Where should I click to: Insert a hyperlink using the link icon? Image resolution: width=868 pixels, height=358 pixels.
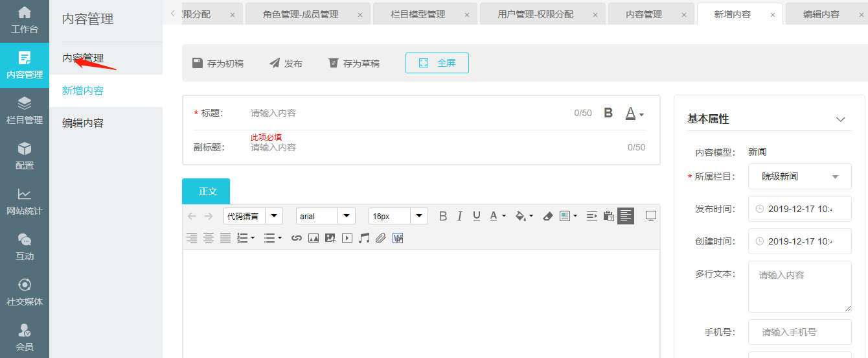pyautogui.click(x=297, y=238)
